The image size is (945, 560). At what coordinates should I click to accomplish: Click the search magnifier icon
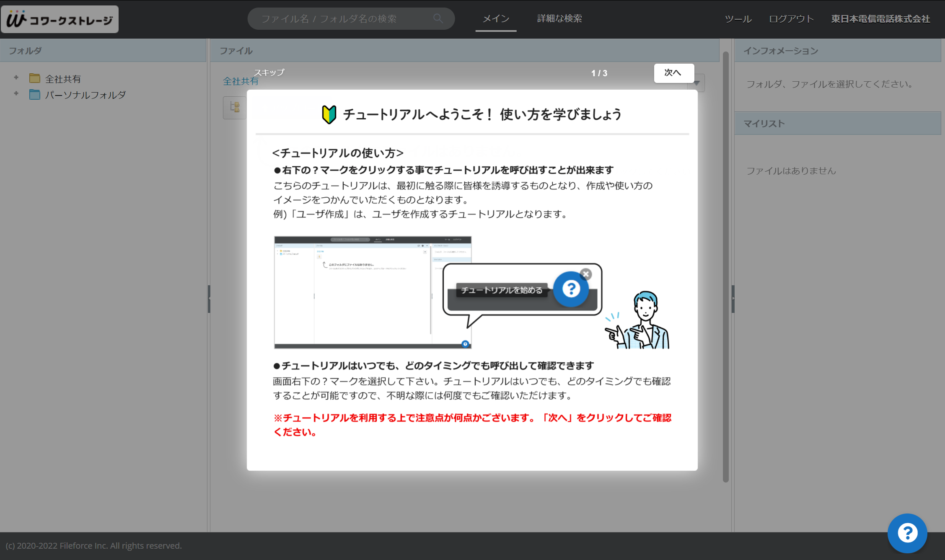(x=438, y=18)
